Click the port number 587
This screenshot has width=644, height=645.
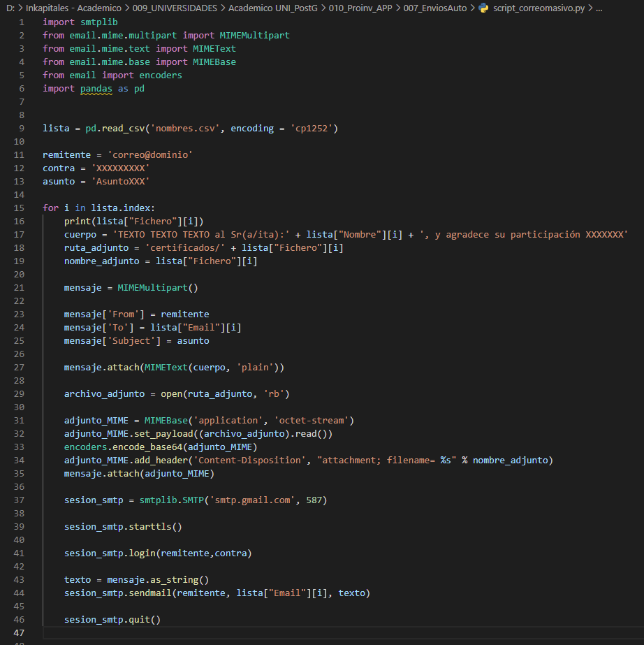(x=314, y=500)
